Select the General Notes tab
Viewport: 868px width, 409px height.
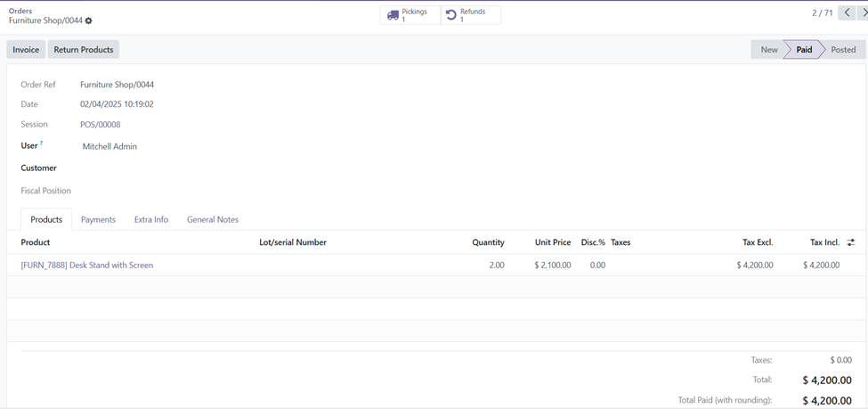213,219
